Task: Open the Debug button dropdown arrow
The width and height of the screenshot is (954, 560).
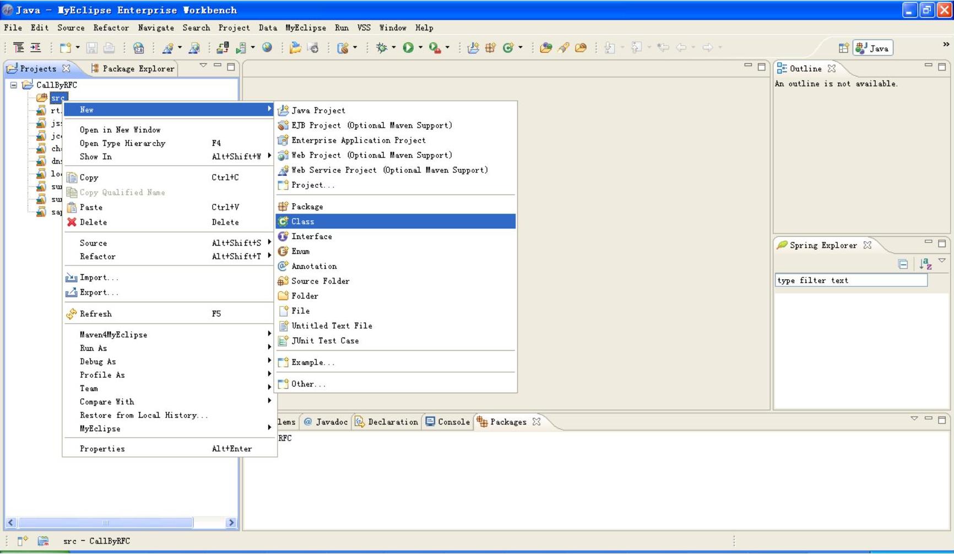Action: [394, 48]
